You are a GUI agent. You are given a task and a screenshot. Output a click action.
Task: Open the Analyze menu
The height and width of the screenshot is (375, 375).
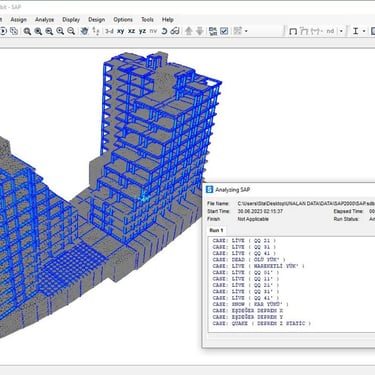tap(44, 20)
